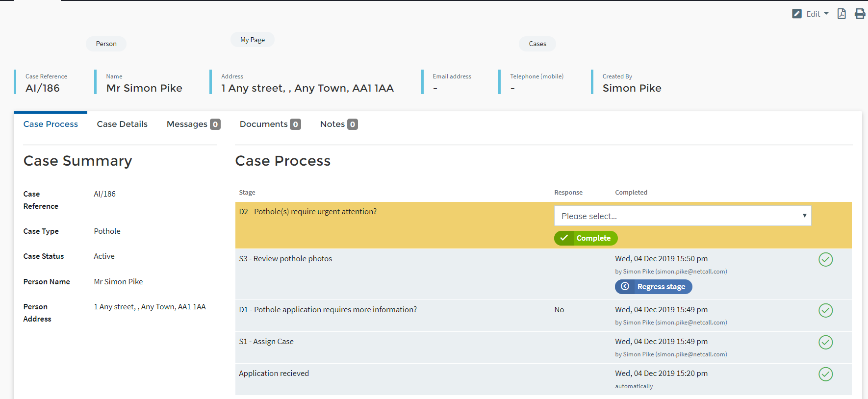Viewport: 868px width, 399px height.
Task: Open the Case Details tab
Action: tap(122, 125)
